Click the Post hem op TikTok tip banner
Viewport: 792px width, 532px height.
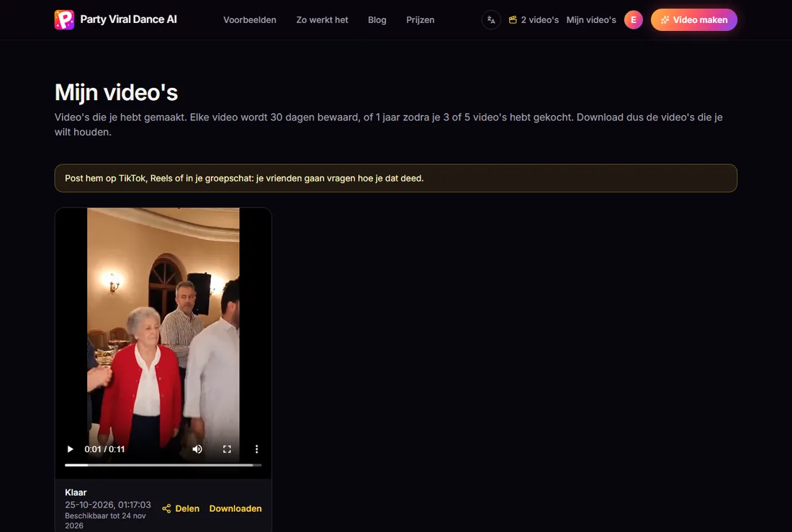(395, 178)
